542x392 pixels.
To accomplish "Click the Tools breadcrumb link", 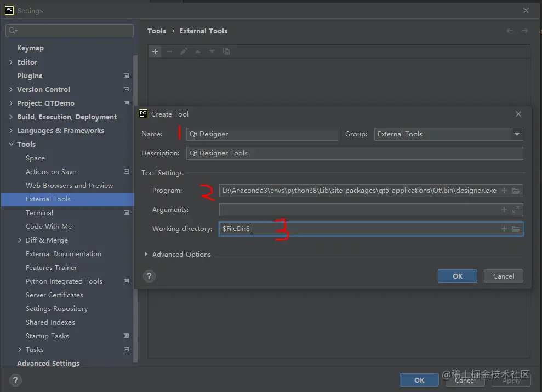I will pos(157,31).
